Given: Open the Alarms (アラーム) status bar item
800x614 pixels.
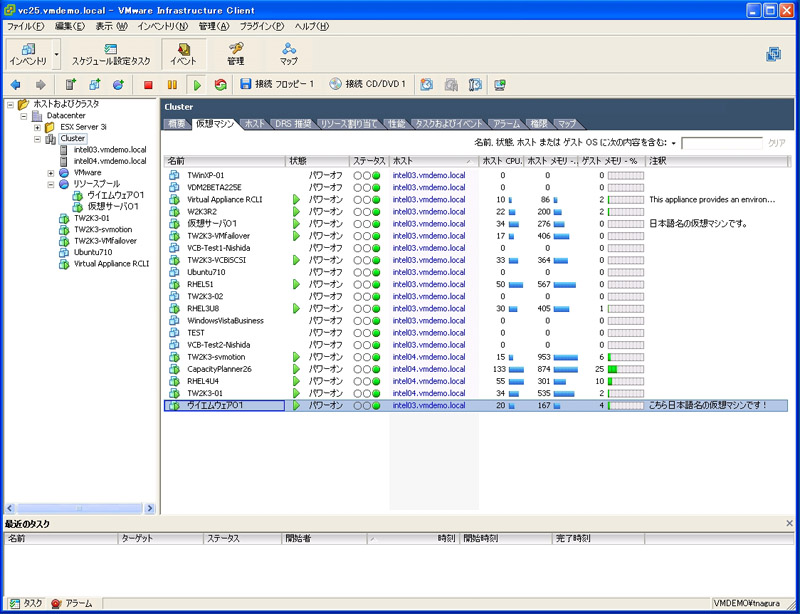Looking at the screenshot, I should pyautogui.click(x=72, y=603).
